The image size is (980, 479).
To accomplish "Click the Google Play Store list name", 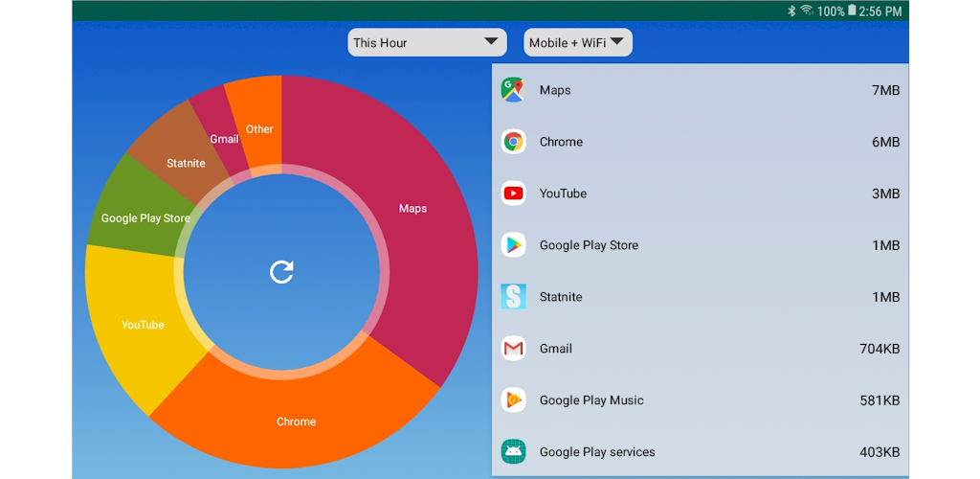I will point(589,245).
